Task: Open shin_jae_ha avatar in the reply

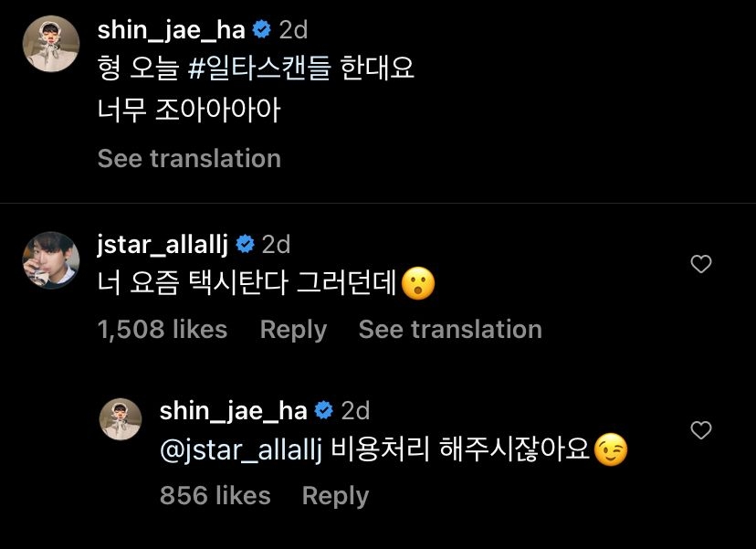Action: point(120,419)
